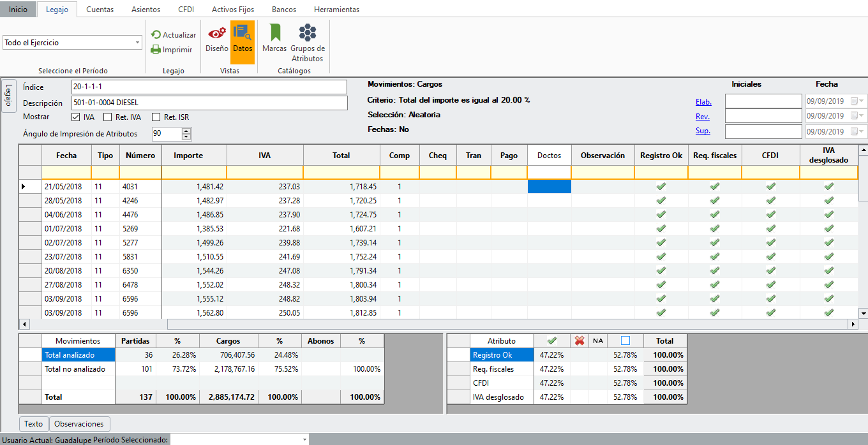Click the Imprimir printer icon
The image size is (868, 445).
[156, 50]
